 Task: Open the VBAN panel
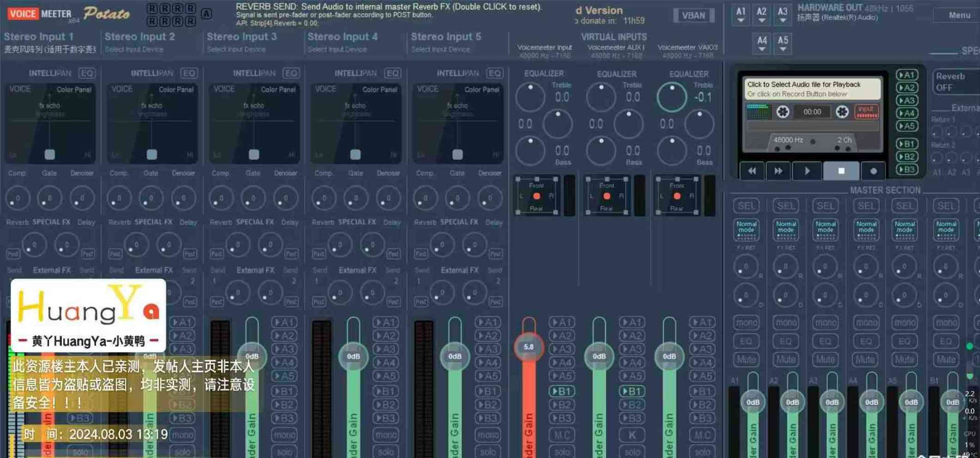point(693,15)
